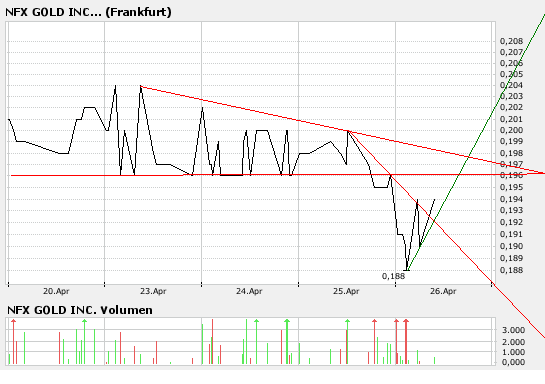The height and width of the screenshot is (384, 545).
Task: Select the 23.Apr date label
Action: pos(153,291)
